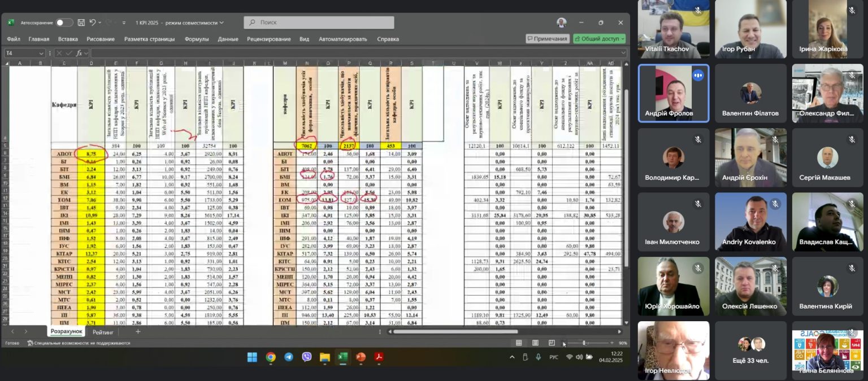The width and height of the screenshot is (868, 381).
Task: Add a new sheet with plus icon
Action: [137, 332]
